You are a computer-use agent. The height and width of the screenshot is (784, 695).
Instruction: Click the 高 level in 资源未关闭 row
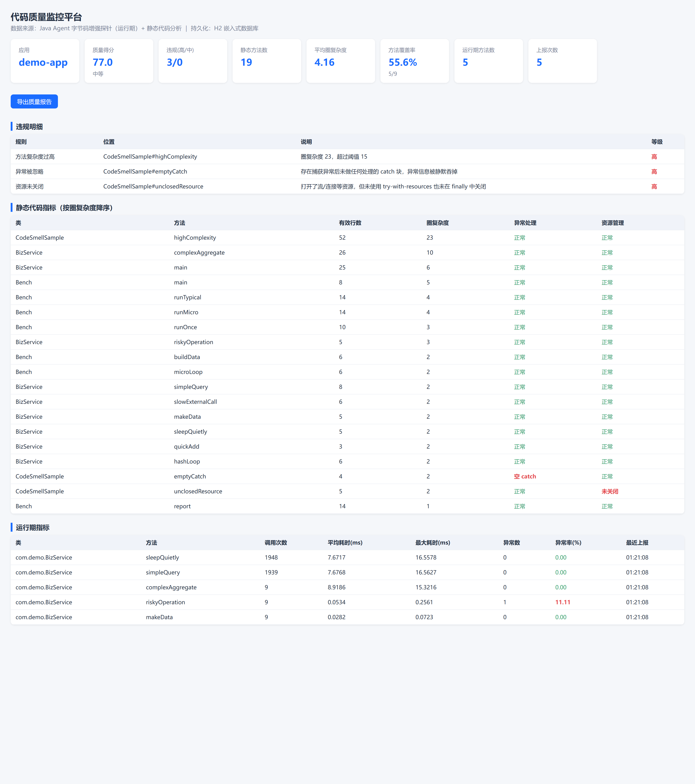coord(654,186)
